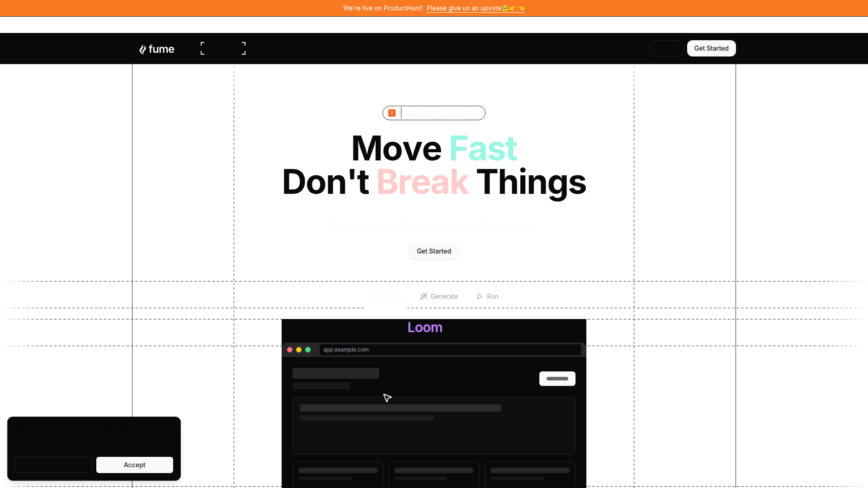Screen dimensions: 868x488
Task: Click the Y Combinator orange logo
Action: pos(392,113)
